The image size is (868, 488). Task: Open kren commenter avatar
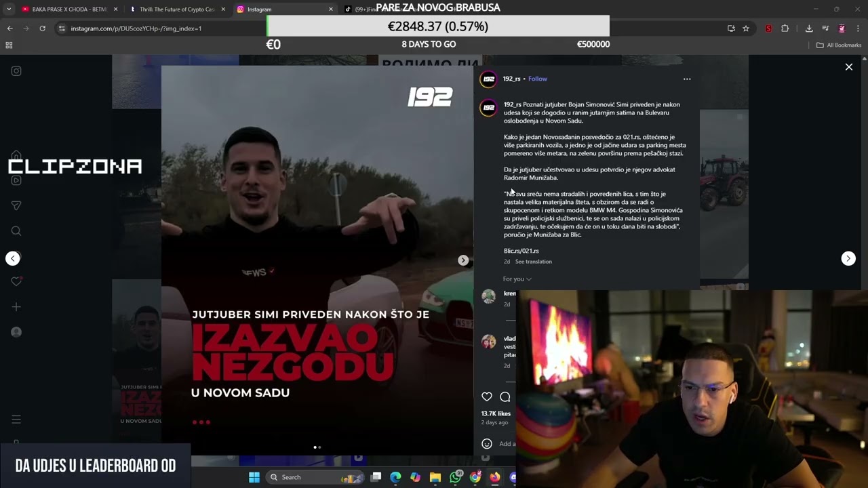point(488,296)
